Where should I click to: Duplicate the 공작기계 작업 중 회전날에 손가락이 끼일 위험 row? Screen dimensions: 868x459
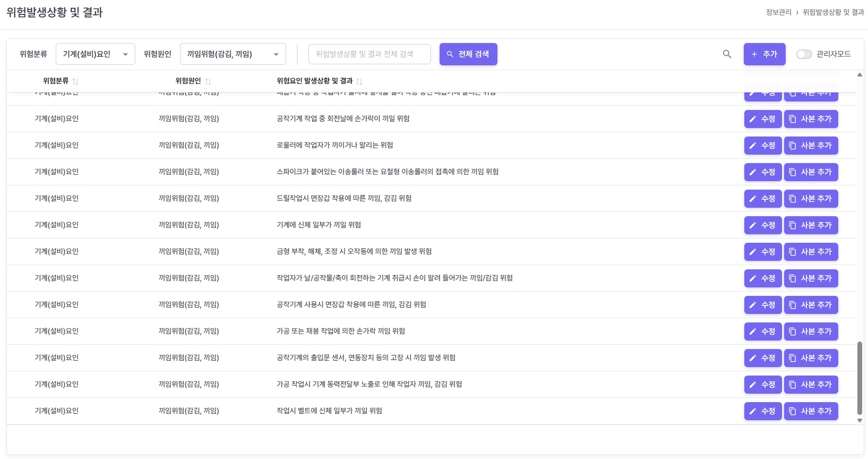(x=811, y=119)
